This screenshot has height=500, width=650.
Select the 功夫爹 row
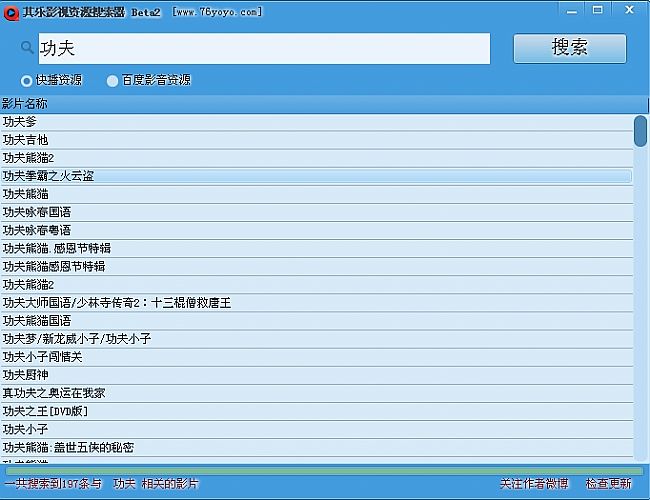(317, 122)
